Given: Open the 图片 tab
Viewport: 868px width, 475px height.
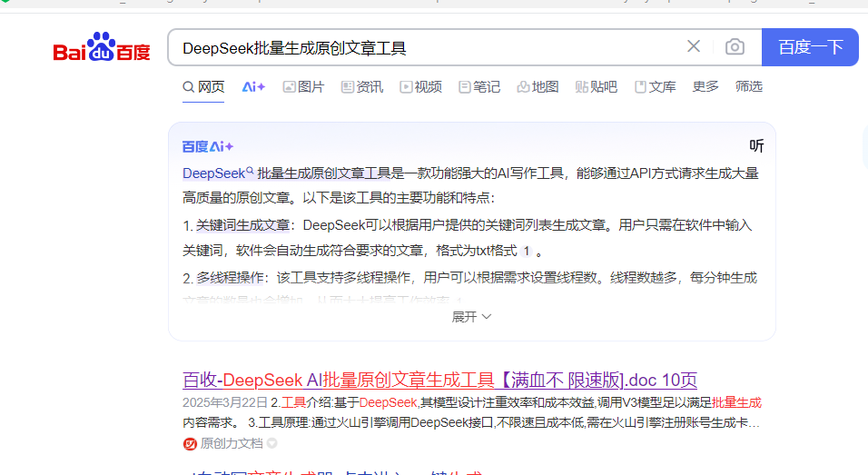Looking at the screenshot, I should tap(303, 87).
